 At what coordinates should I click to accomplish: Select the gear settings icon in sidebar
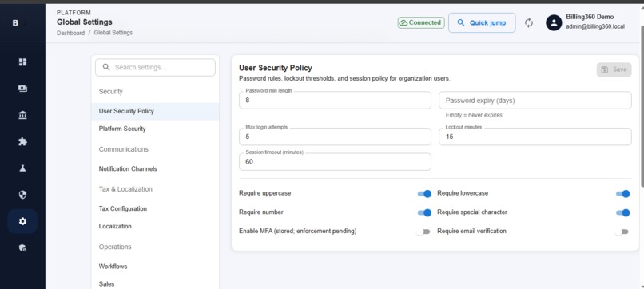click(22, 221)
